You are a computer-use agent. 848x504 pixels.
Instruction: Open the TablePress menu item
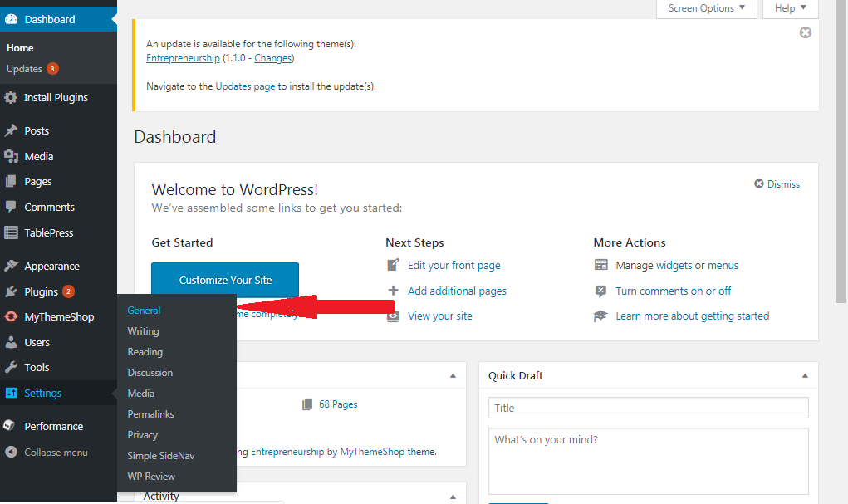coord(58,233)
